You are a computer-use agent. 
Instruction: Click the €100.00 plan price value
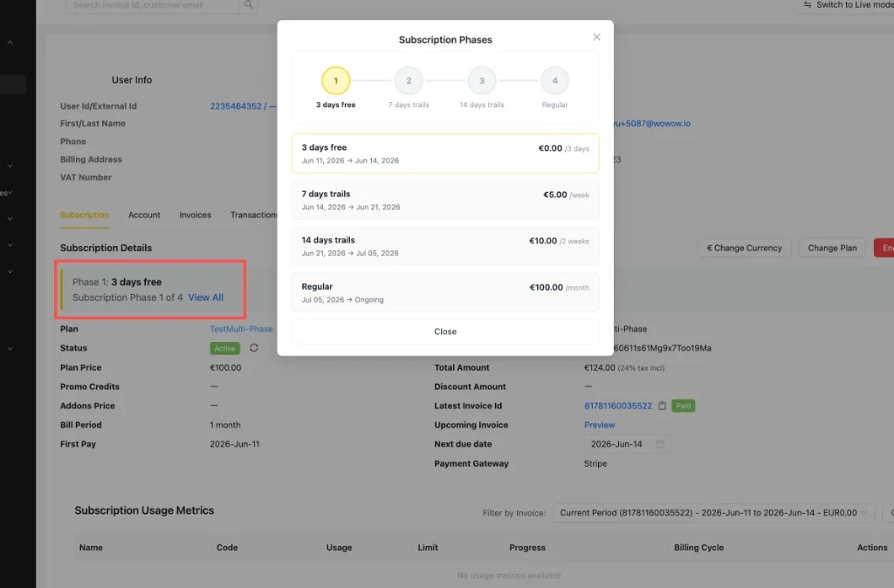(225, 367)
